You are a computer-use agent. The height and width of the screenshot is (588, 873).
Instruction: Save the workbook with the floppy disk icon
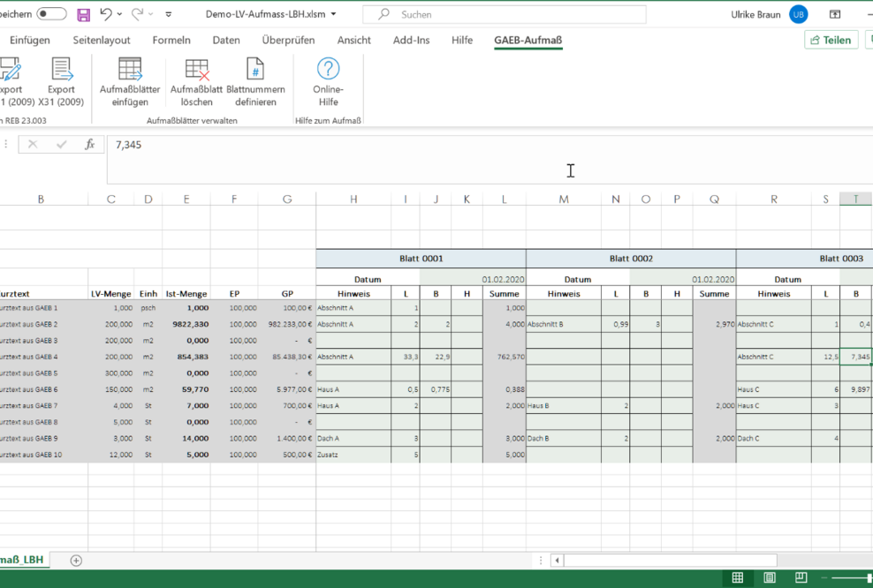[84, 14]
